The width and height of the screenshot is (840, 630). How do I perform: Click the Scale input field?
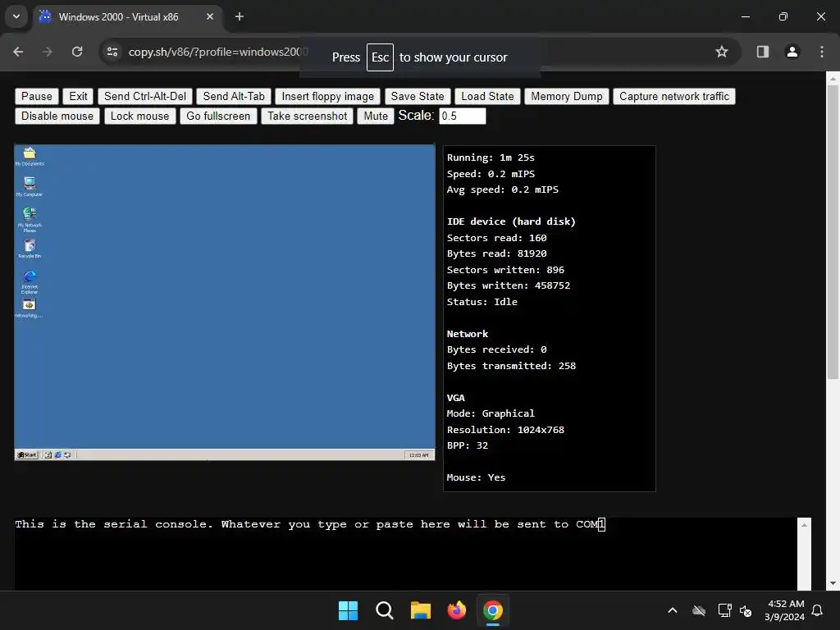tap(463, 116)
